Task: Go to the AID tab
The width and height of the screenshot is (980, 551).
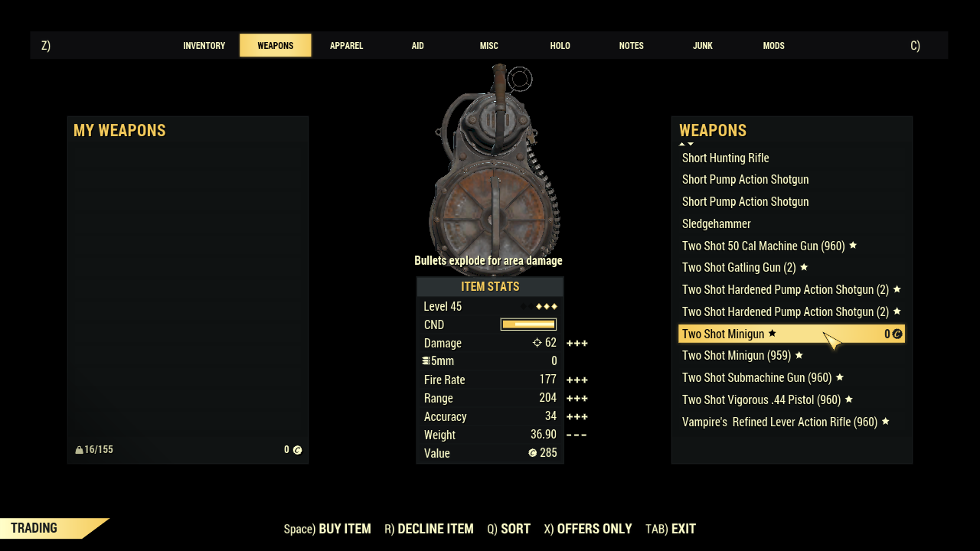Action: 417,46
